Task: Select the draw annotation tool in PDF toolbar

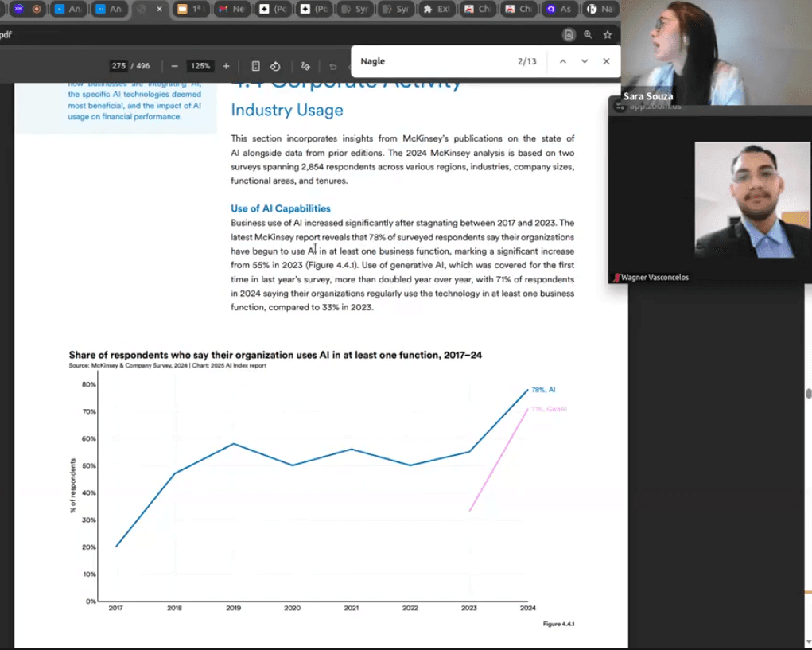Action: tap(305, 66)
